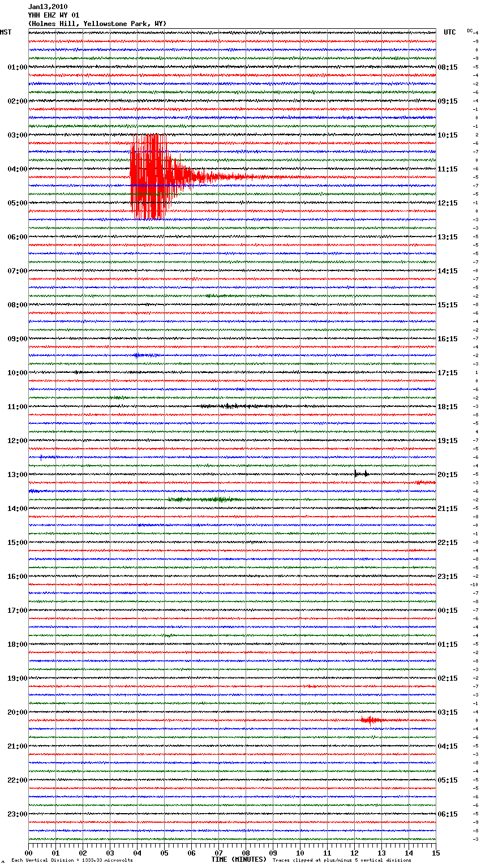This screenshot has height=868, width=481.
Task: Click minute tick label 05 on bottom axis
Action: 165,853
